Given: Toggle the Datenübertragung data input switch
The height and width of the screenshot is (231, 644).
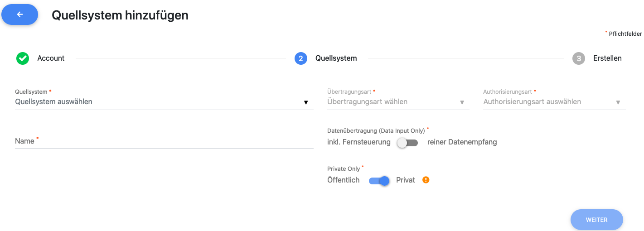Looking at the screenshot, I should [407, 143].
